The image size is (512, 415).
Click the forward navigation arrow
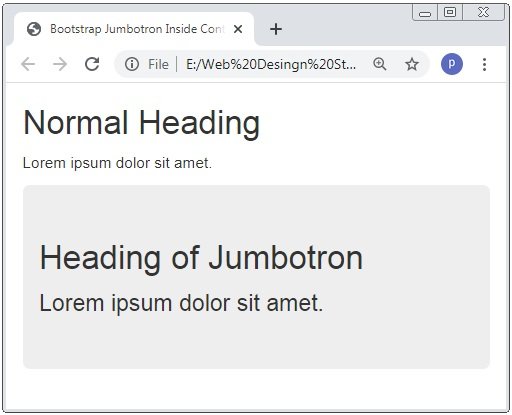click(x=60, y=64)
